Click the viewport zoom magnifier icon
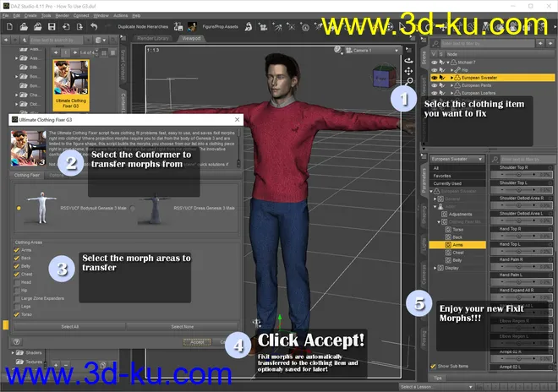Image resolution: width=558 pixels, height=392 pixels. pos(410,82)
